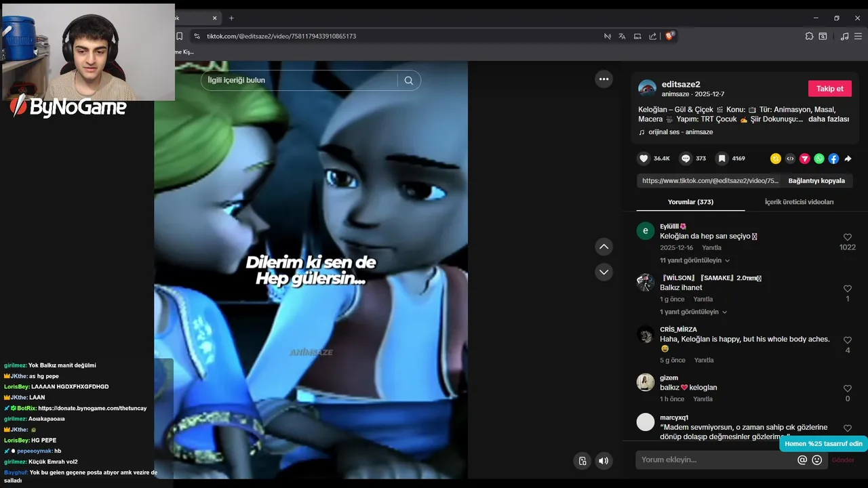Screen dimensions: 868x488
Task: Share video to Facebook
Action: (x=833, y=159)
